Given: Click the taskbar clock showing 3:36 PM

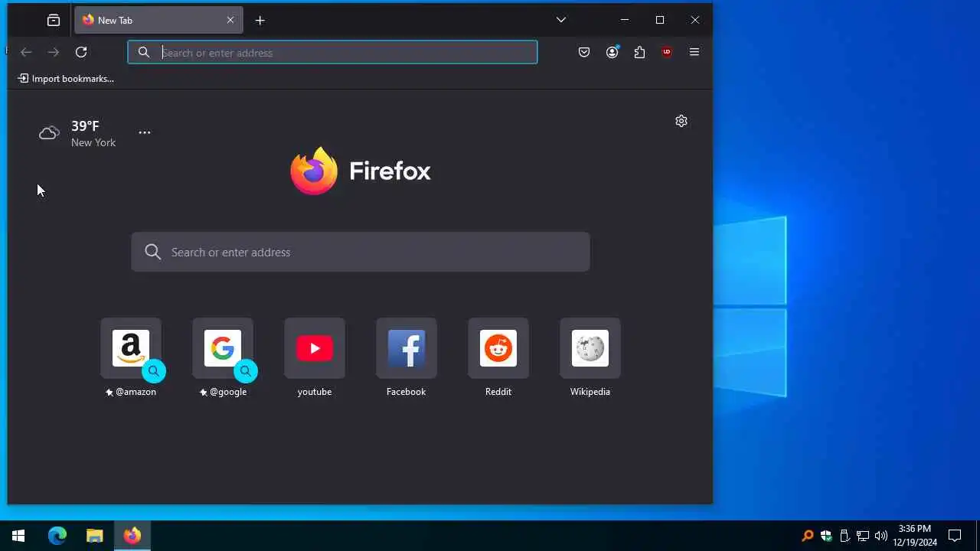Looking at the screenshot, I should coord(915,536).
